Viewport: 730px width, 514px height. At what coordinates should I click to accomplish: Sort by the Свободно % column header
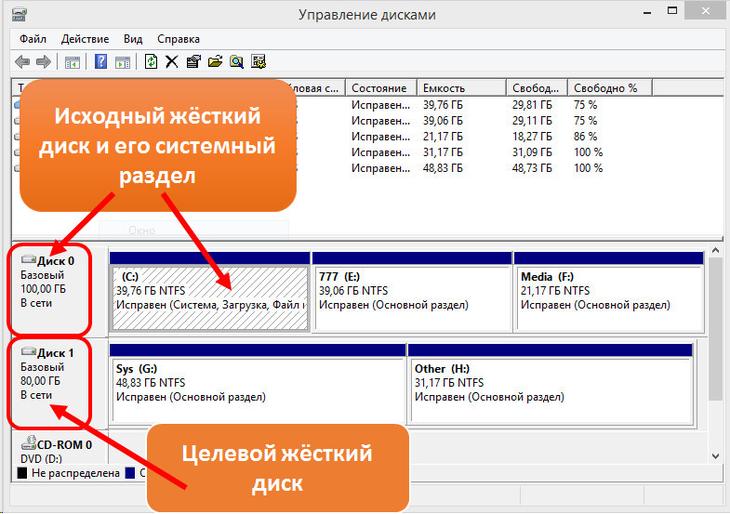(x=609, y=88)
